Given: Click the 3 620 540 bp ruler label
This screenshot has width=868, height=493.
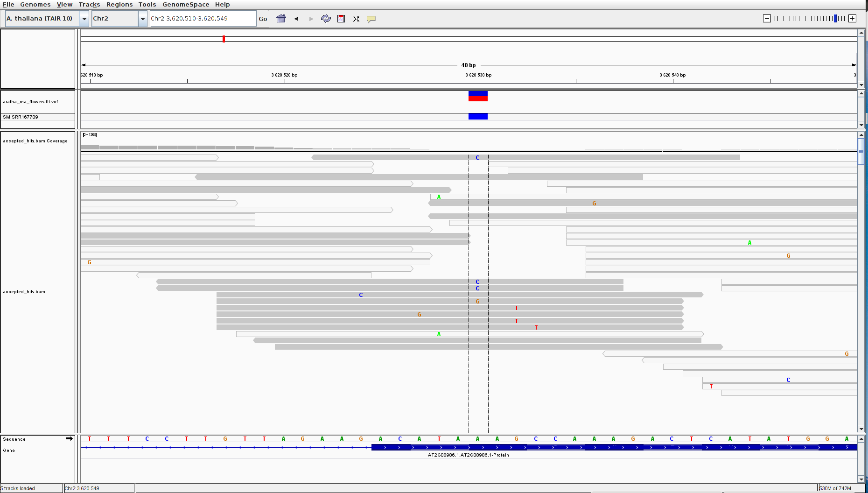Looking at the screenshot, I should point(672,75).
